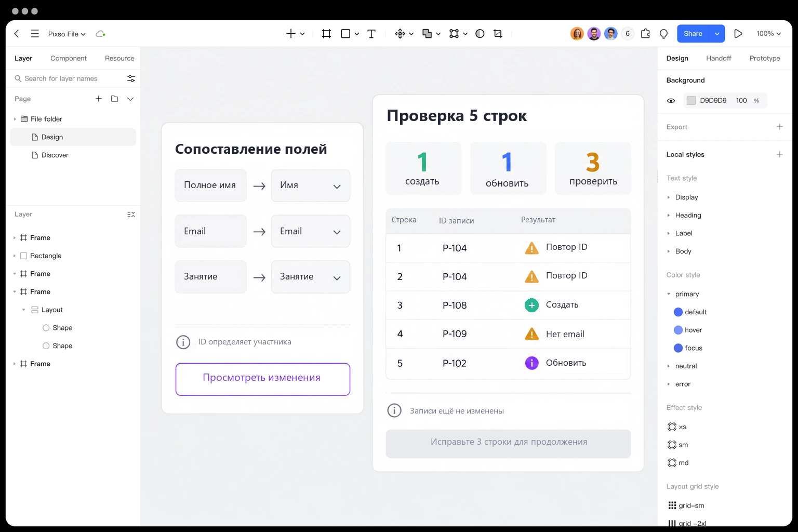Viewport: 798px width, 532px height.
Task: Select the crop tool
Action: coord(498,34)
